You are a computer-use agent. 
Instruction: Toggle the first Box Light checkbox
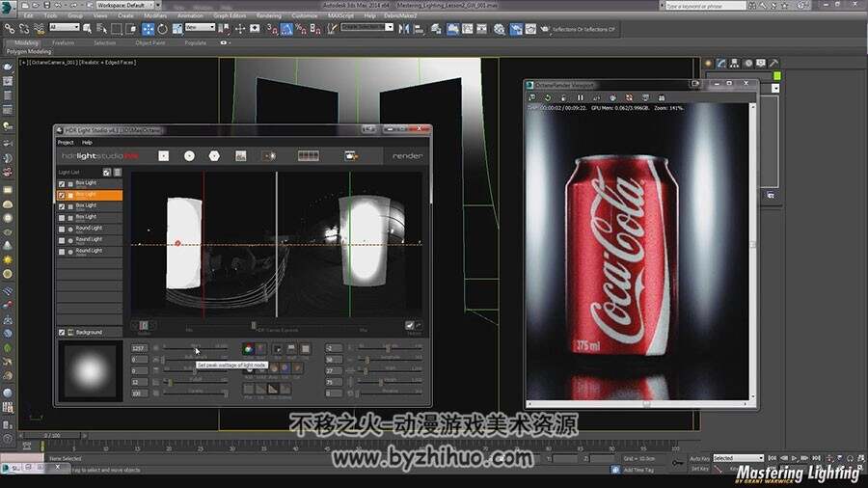click(x=62, y=183)
